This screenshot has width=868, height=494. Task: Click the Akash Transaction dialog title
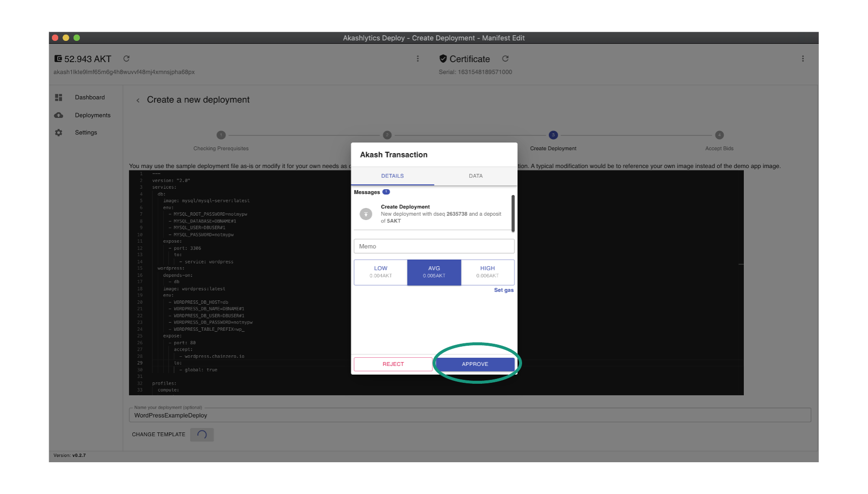point(394,155)
